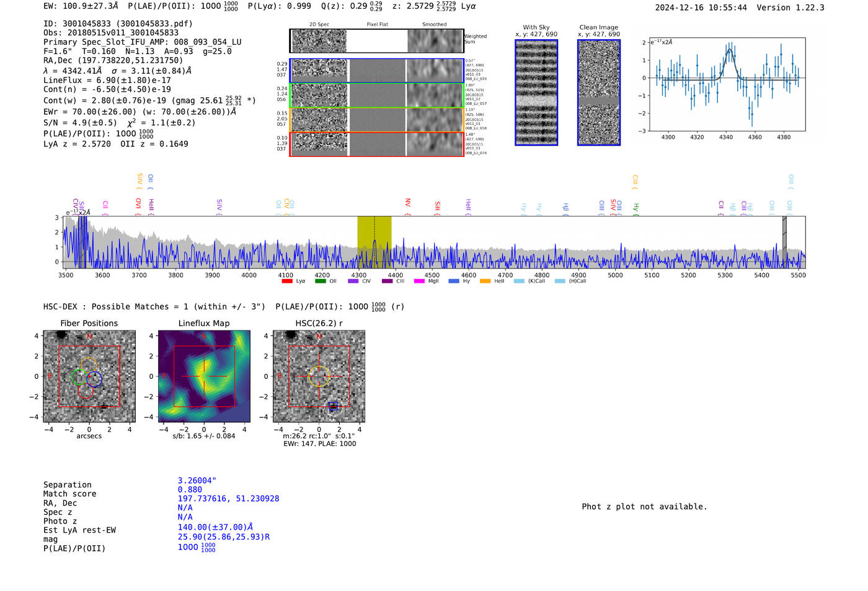The width and height of the screenshot is (868, 591).
Task: Click the red Lyα legend swatch
Action: point(287,282)
